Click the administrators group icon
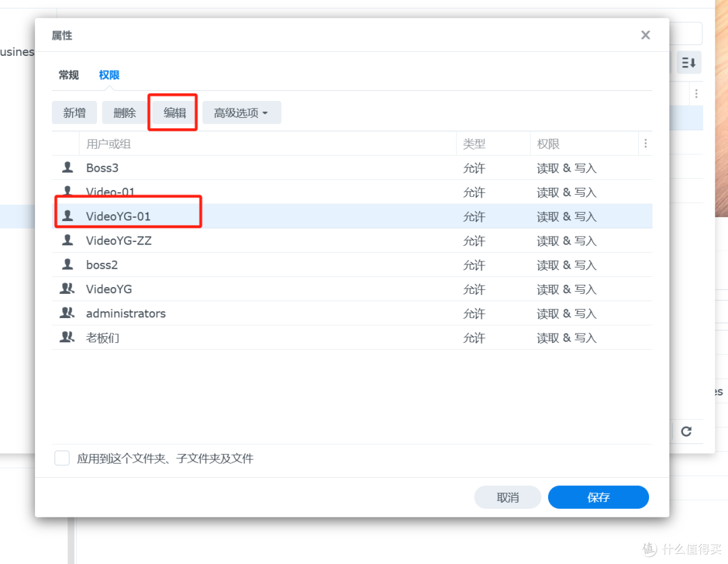The width and height of the screenshot is (728, 564). tap(67, 313)
